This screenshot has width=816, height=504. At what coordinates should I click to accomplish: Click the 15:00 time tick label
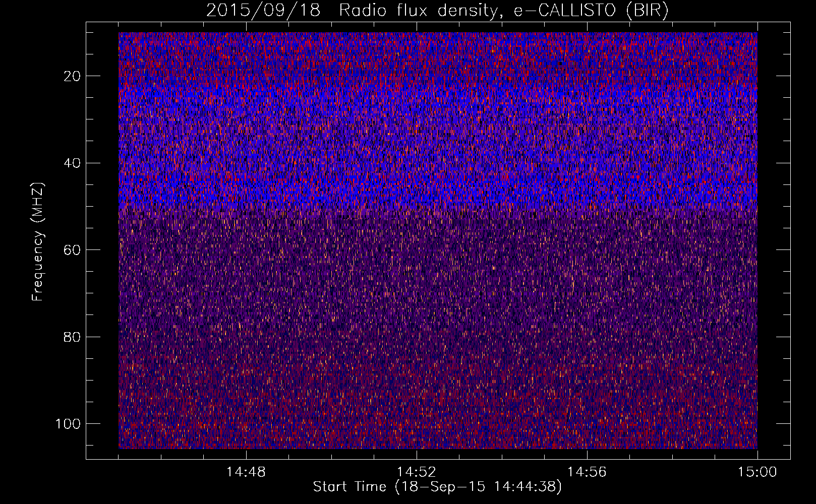tap(757, 472)
